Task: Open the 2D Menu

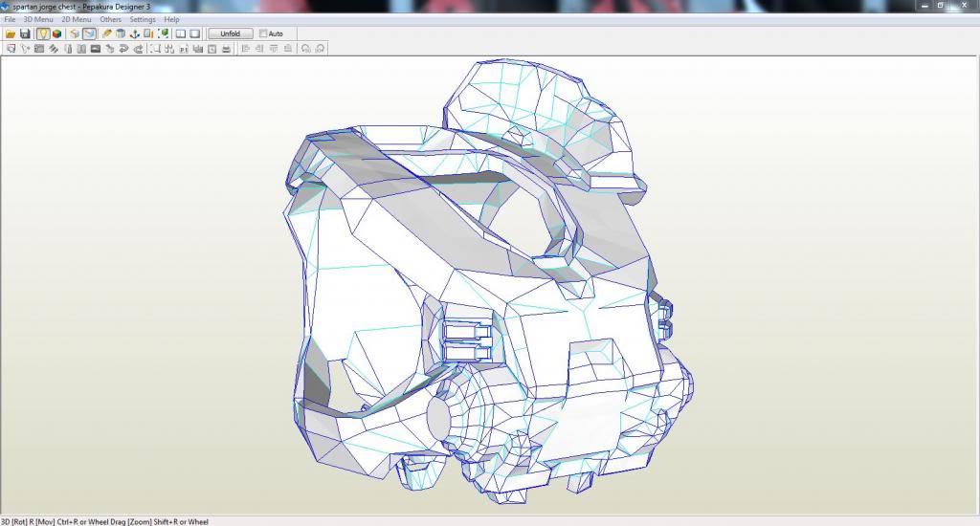Action: (x=77, y=19)
